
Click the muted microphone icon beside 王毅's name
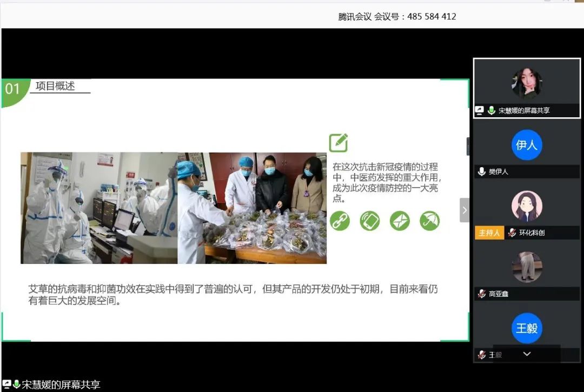(x=482, y=355)
